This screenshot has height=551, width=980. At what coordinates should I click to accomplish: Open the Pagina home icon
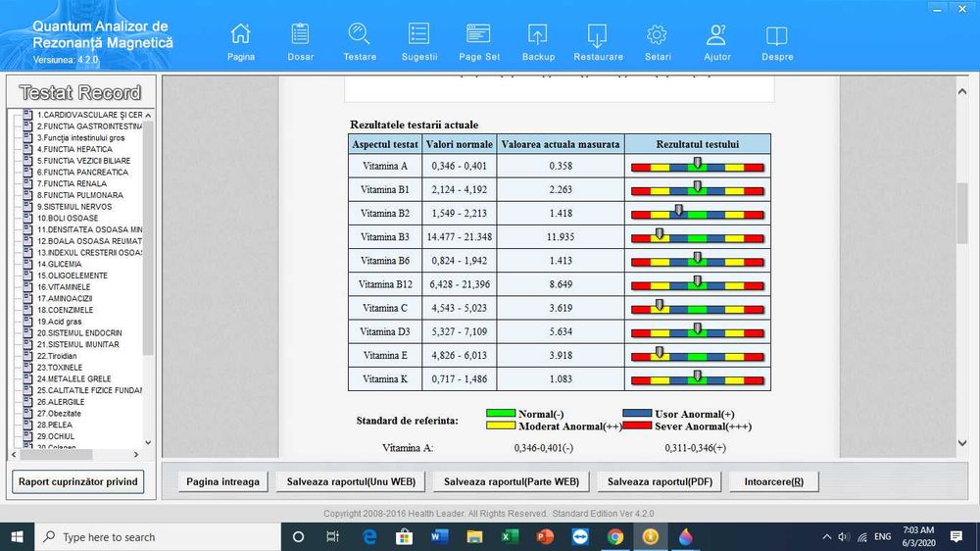(x=241, y=33)
